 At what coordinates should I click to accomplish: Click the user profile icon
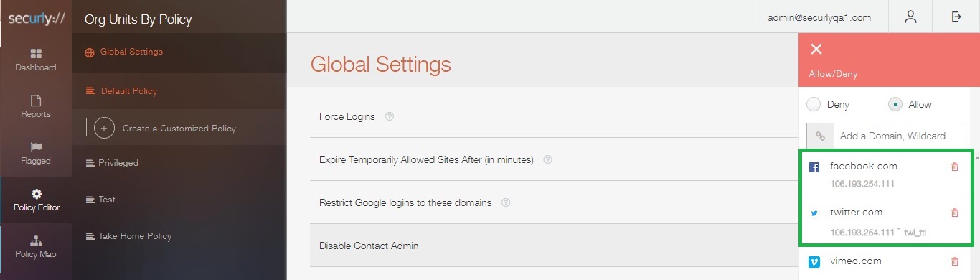coord(910,17)
